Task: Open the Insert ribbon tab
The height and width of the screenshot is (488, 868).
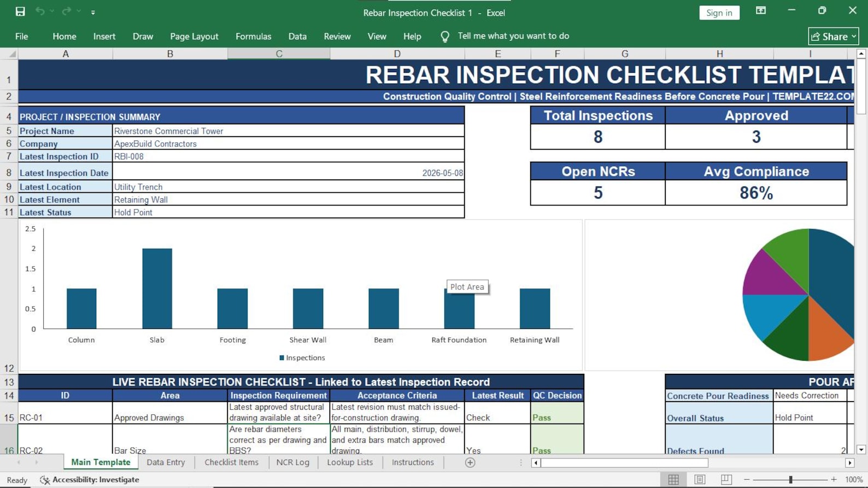Action: click(x=104, y=36)
